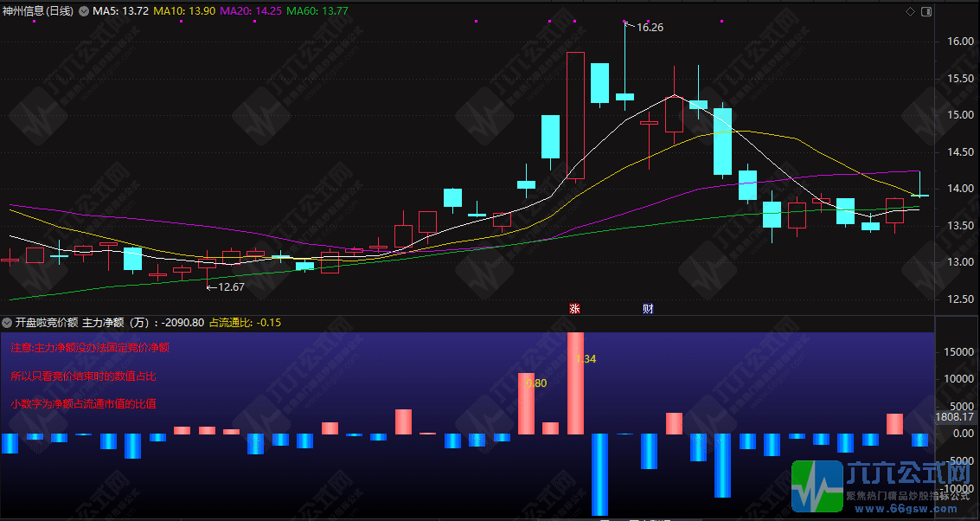Click the blue 财 event marker
Viewport: 980px width, 521px height.
(648, 308)
